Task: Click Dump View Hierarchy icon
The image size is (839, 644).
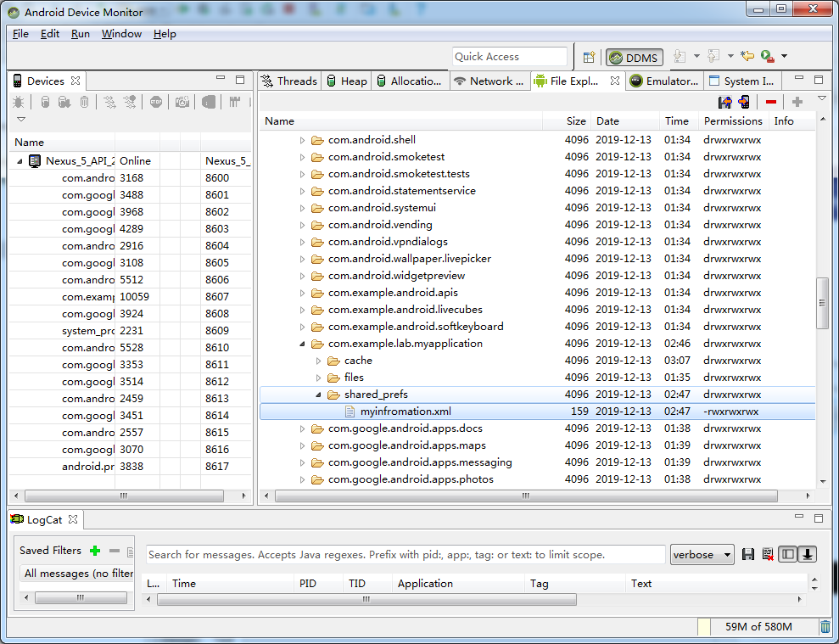Action: pos(209,102)
